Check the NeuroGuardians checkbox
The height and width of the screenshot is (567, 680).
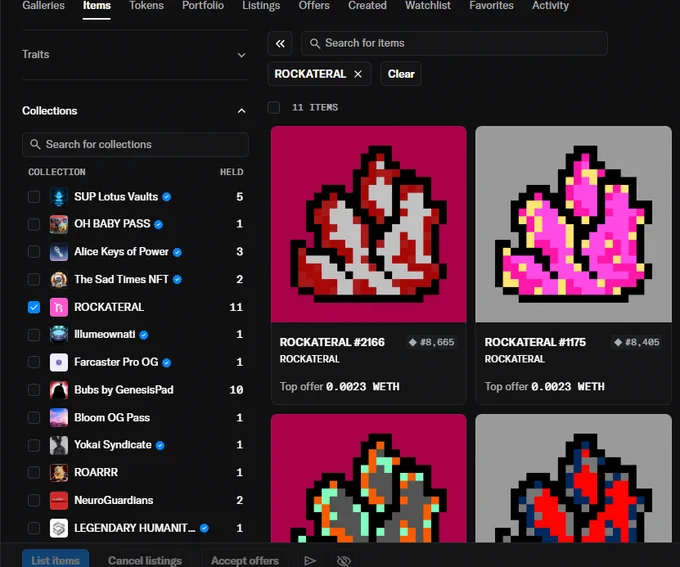pos(34,500)
